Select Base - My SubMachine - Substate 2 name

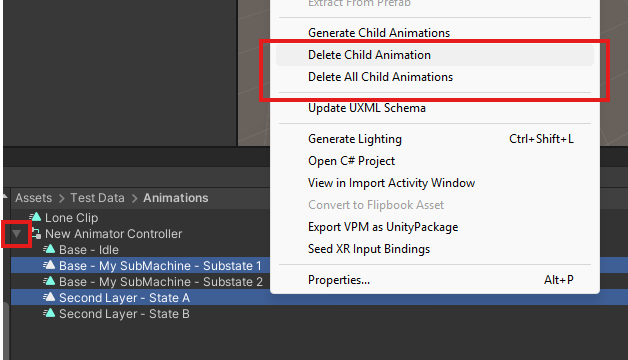point(161,282)
